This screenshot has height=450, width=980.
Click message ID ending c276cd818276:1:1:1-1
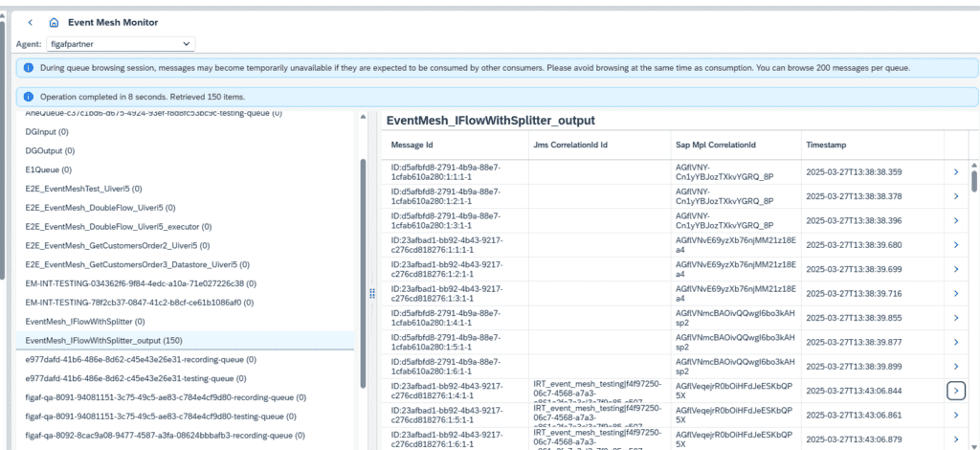pyautogui.click(x=446, y=245)
